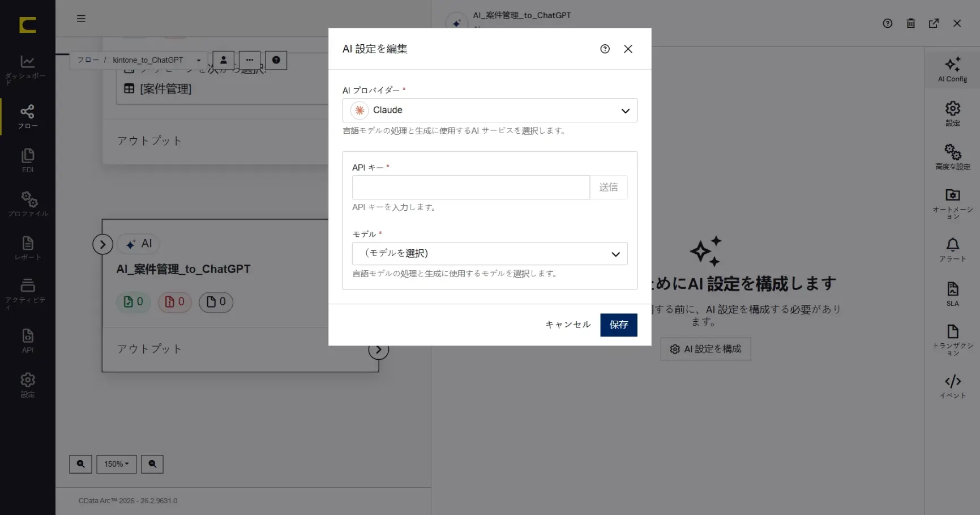Open the イベント tab

(952, 386)
